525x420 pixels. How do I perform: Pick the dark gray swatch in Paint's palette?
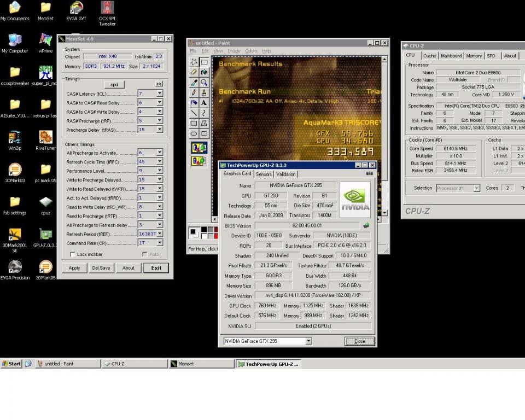[x=210, y=230]
